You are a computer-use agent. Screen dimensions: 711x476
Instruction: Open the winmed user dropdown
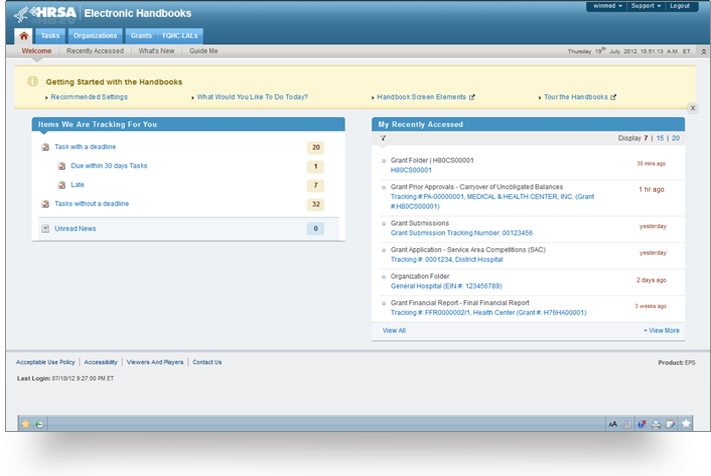[604, 6]
